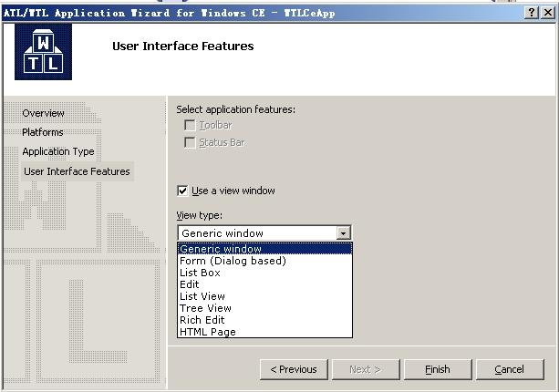Click the Next button
This screenshot has width=559, height=392.
(x=366, y=369)
